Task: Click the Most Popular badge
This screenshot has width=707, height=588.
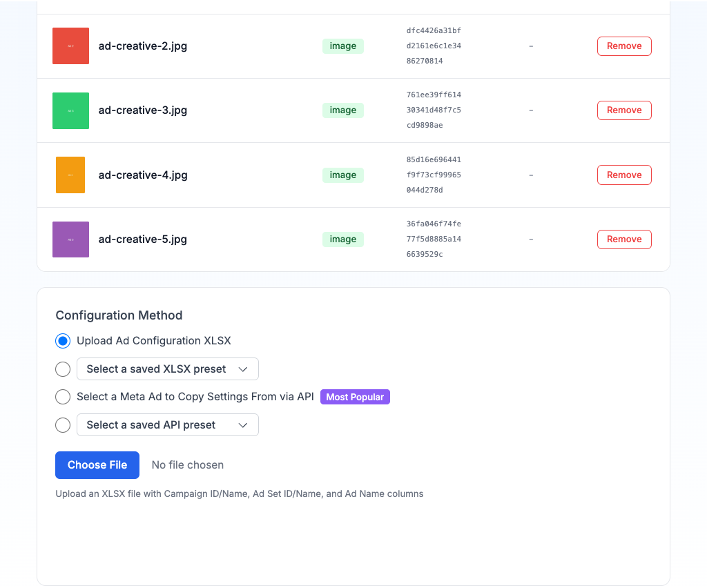Action: click(355, 398)
